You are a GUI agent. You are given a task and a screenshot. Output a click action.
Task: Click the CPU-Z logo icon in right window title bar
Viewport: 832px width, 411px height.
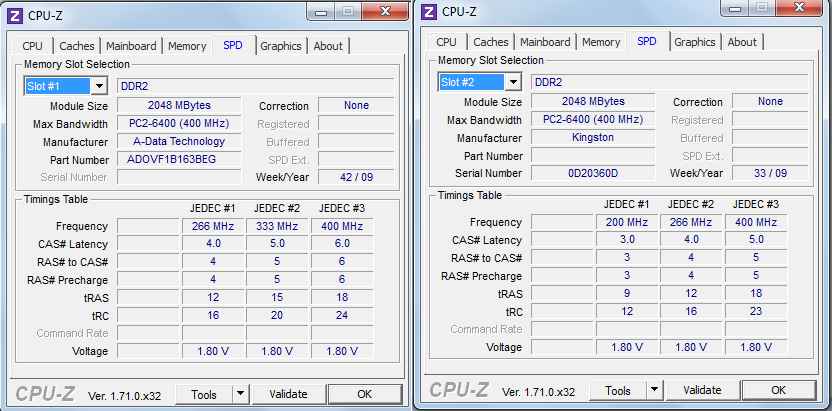click(x=429, y=11)
